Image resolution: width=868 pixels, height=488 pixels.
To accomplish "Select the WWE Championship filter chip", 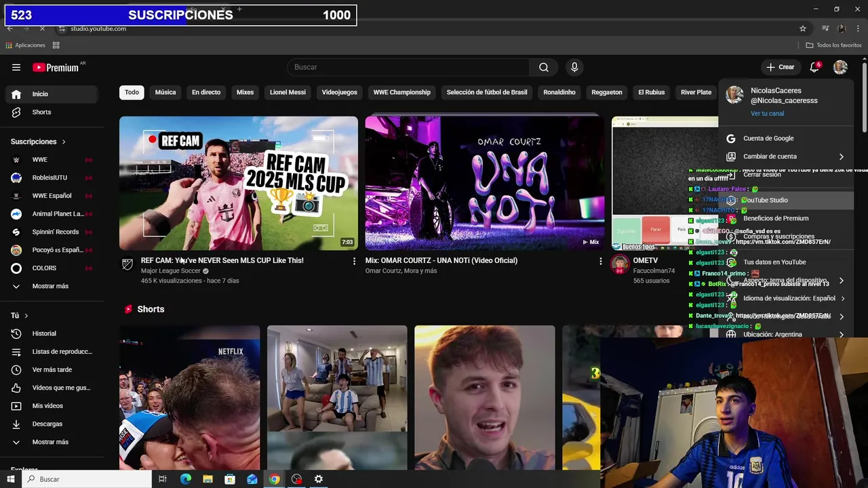I will point(401,92).
